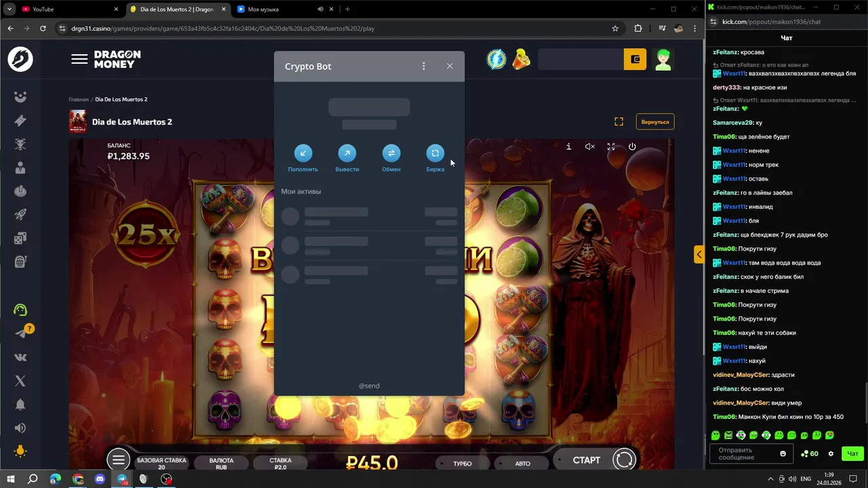Click the slot game power icon

click(x=632, y=146)
